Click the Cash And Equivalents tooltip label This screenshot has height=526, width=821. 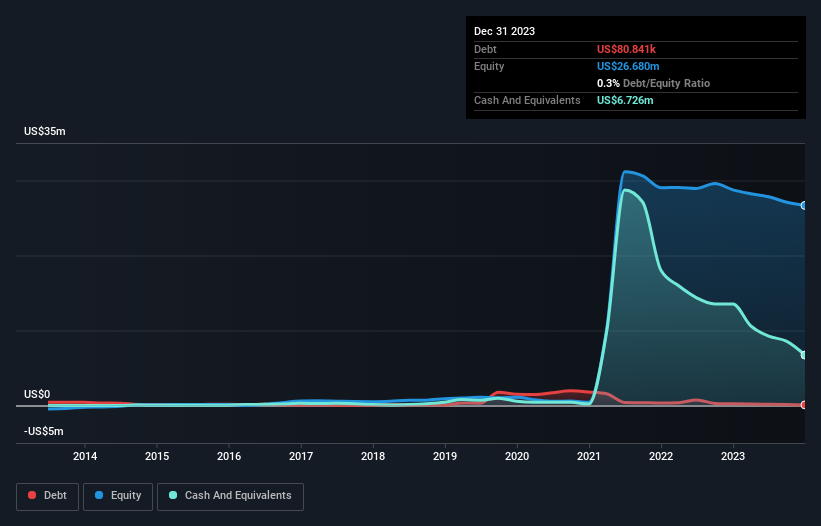(x=527, y=100)
